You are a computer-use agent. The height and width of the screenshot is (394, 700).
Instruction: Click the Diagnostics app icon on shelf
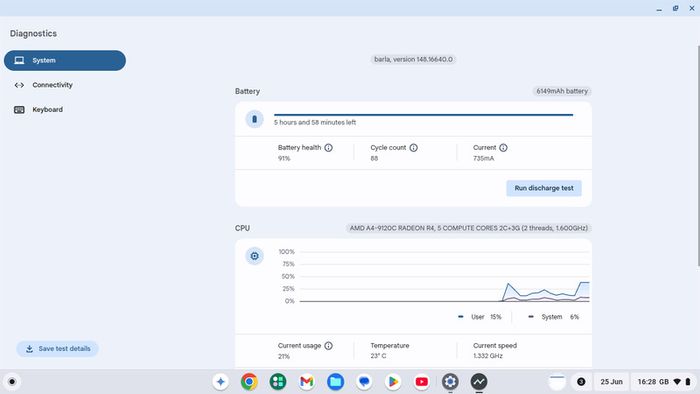pyautogui.click(x=479, y=382)
